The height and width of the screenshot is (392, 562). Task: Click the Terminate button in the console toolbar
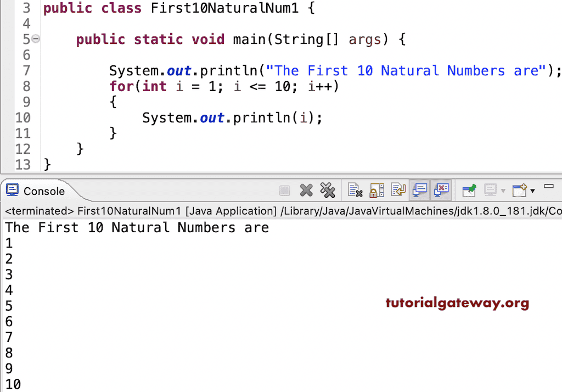pyautogui.click(x=284, y=190)
